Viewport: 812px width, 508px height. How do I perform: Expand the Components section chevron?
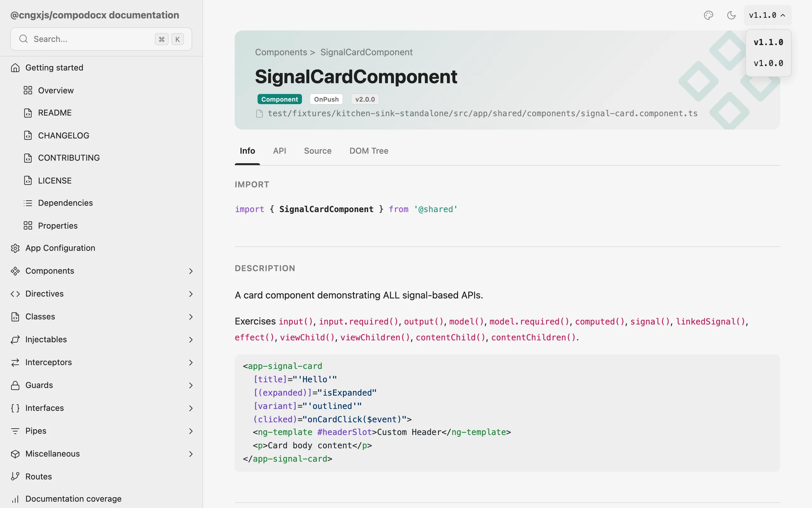point(191,271)
